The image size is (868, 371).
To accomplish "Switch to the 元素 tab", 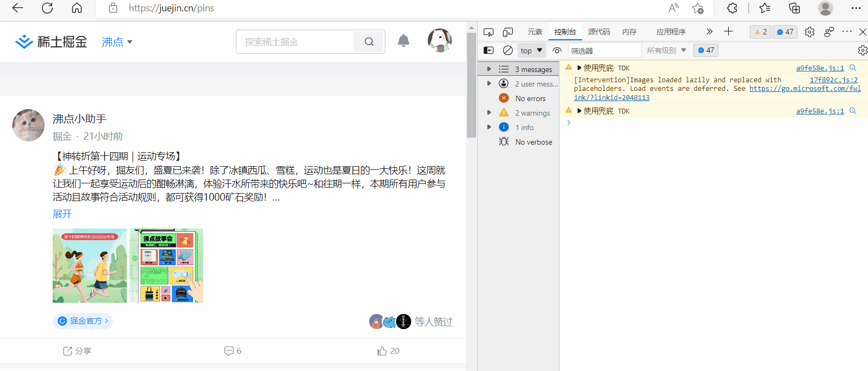I will tap(535, 32).
